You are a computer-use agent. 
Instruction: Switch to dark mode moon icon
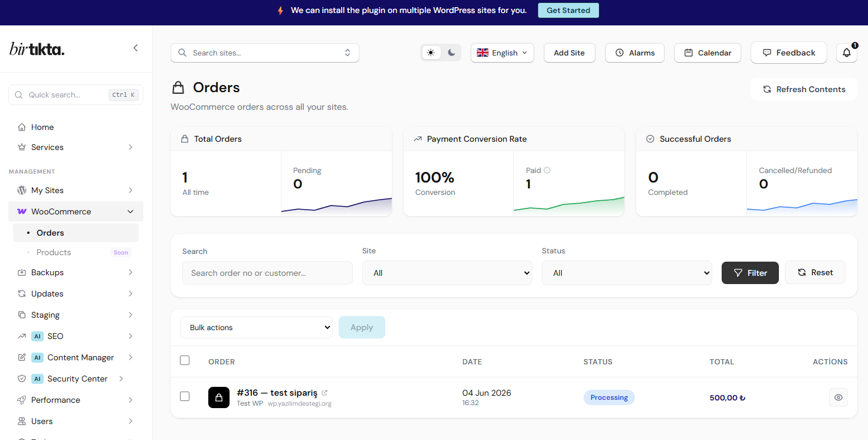pos(451,53)
